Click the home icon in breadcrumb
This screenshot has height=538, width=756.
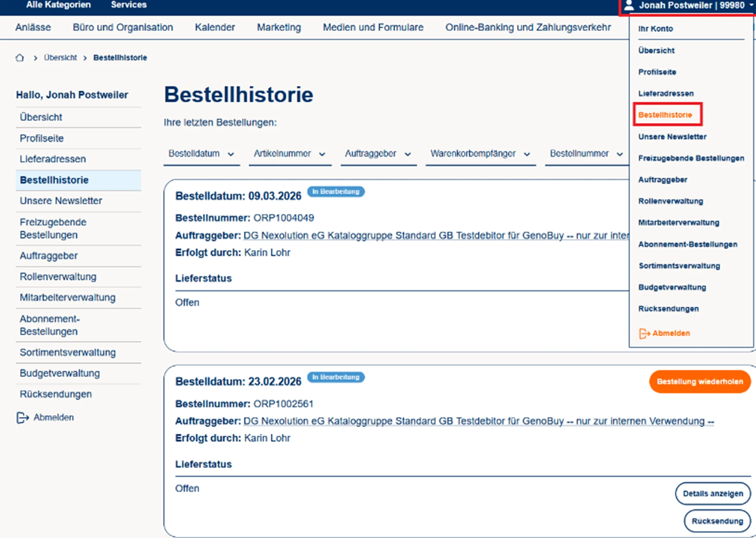pos(20,58)
